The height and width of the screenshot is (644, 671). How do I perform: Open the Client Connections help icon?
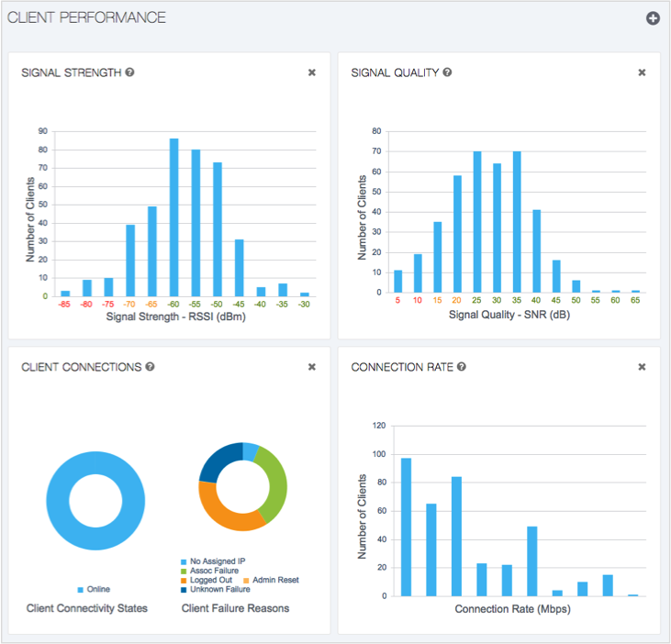coord(150,367)
